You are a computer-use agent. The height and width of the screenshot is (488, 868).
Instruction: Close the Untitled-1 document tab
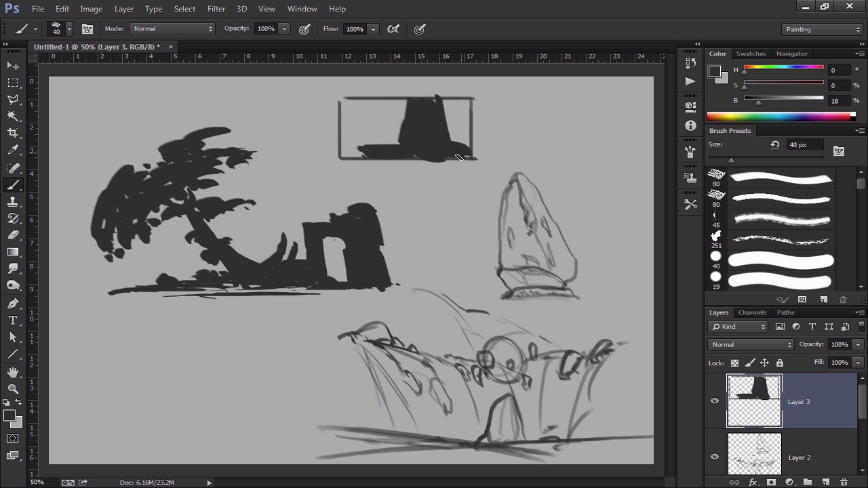click(171, 47)
